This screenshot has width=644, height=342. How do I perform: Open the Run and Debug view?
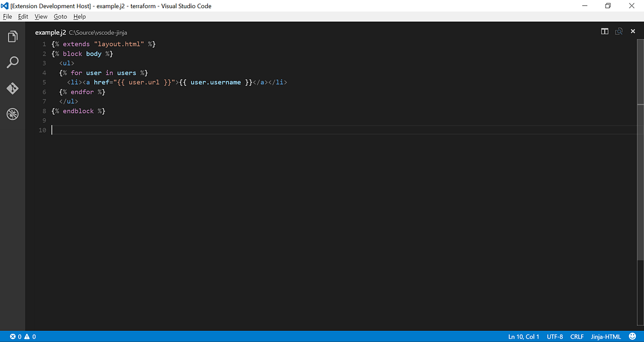click(12, 114)
